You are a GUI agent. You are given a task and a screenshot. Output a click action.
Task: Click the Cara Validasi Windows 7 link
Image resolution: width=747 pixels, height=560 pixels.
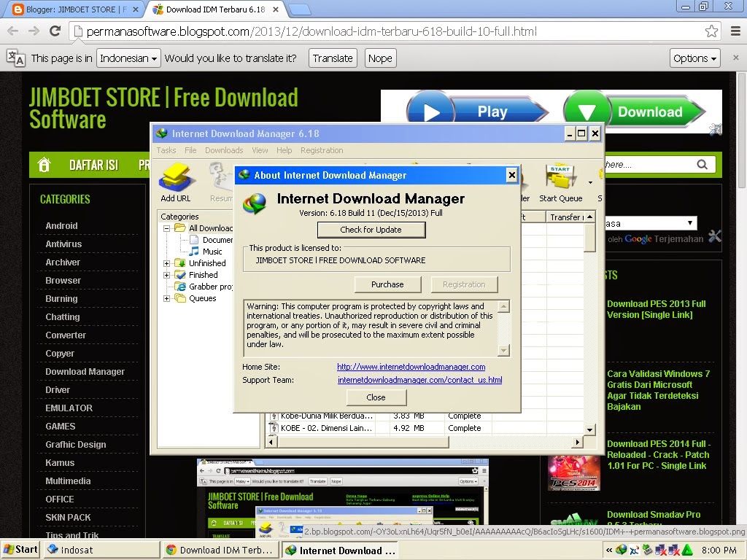(659, 390)
